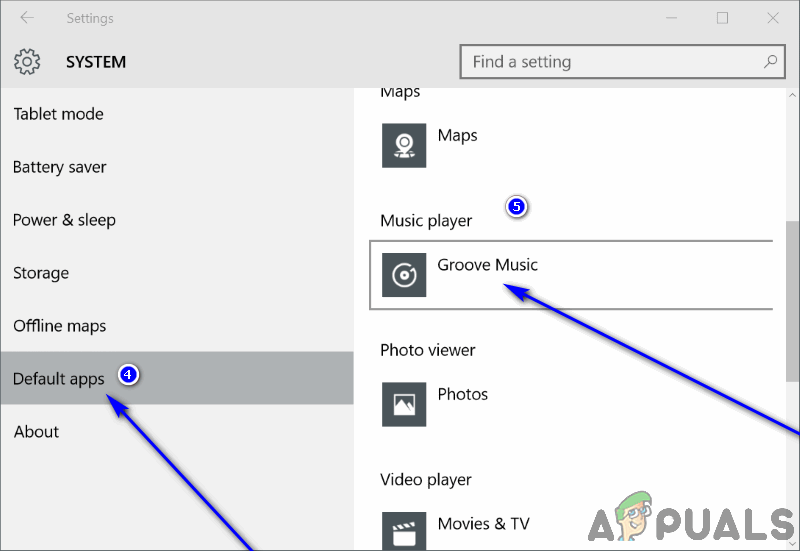Minimize the Settings window
This screenshot has height=551, width=800.
[x=675, y=18]
